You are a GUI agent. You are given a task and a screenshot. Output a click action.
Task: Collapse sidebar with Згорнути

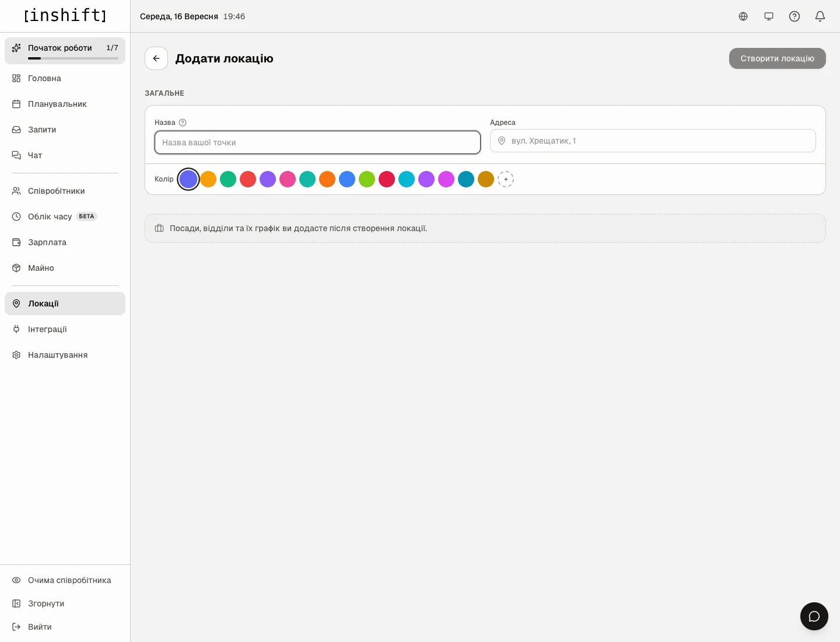[x=65, y=603]
